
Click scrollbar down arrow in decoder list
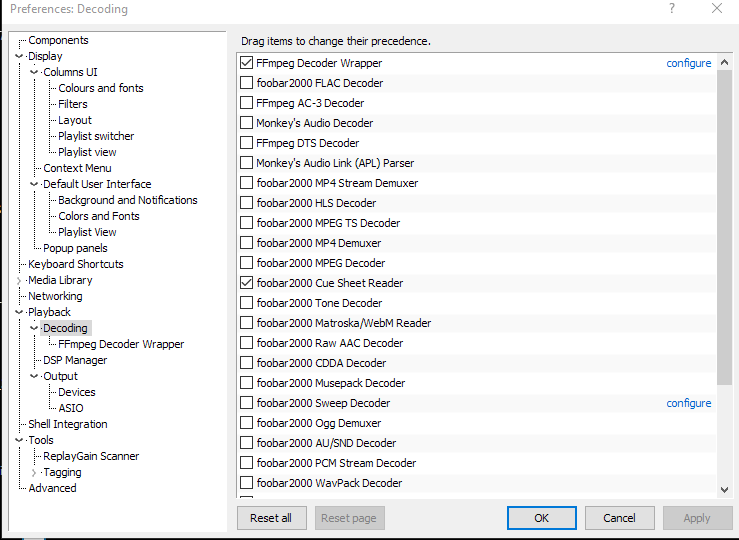tap(724, 490)
